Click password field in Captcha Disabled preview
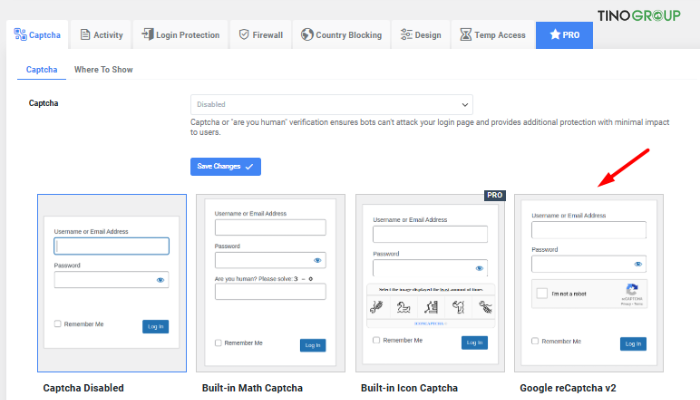This screenshot has width=700, height=400. [x=112, y=280]
